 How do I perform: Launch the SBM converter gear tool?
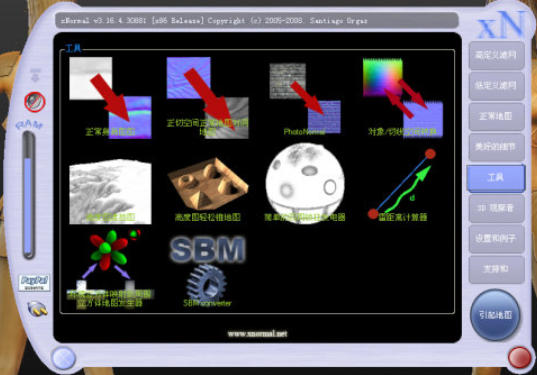click(x=208, y=271)
